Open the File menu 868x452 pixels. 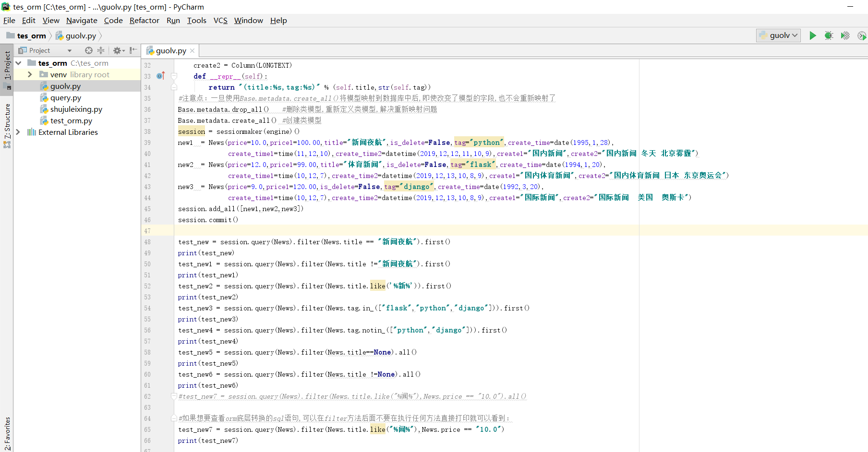coord(9,20)
